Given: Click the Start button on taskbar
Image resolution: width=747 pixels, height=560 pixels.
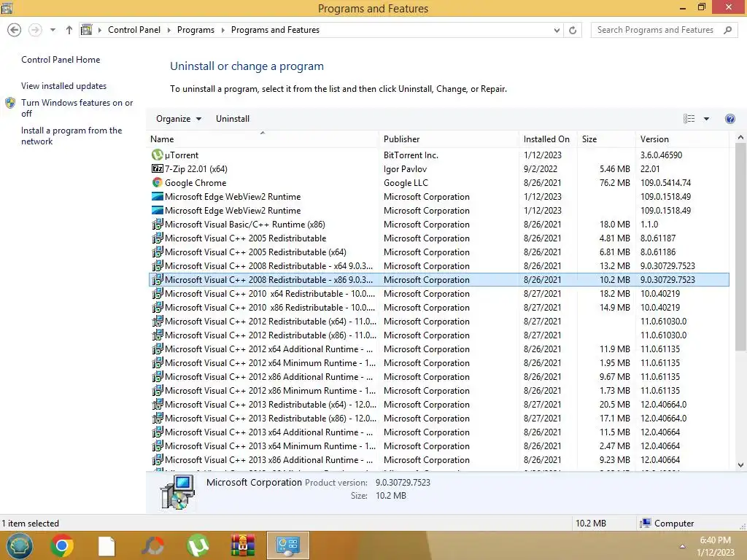Looking at the screenshot, I should click(x=19, y=545).
